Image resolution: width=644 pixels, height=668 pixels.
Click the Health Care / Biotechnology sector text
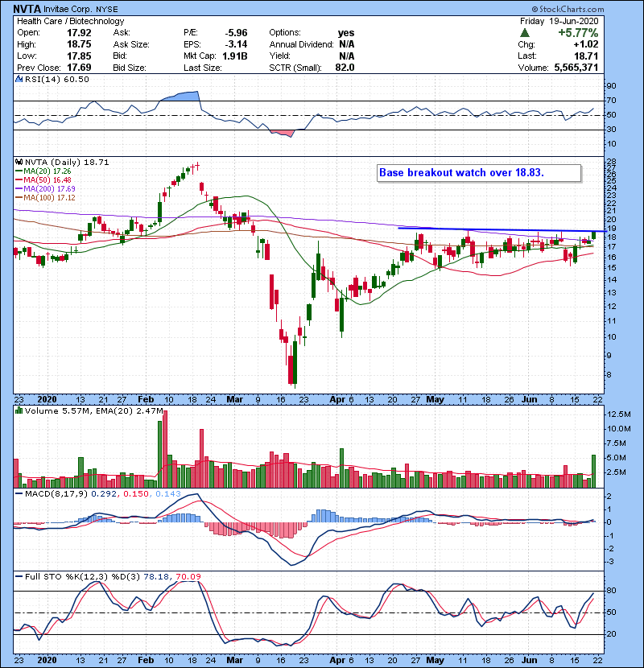tap(71, 21)
